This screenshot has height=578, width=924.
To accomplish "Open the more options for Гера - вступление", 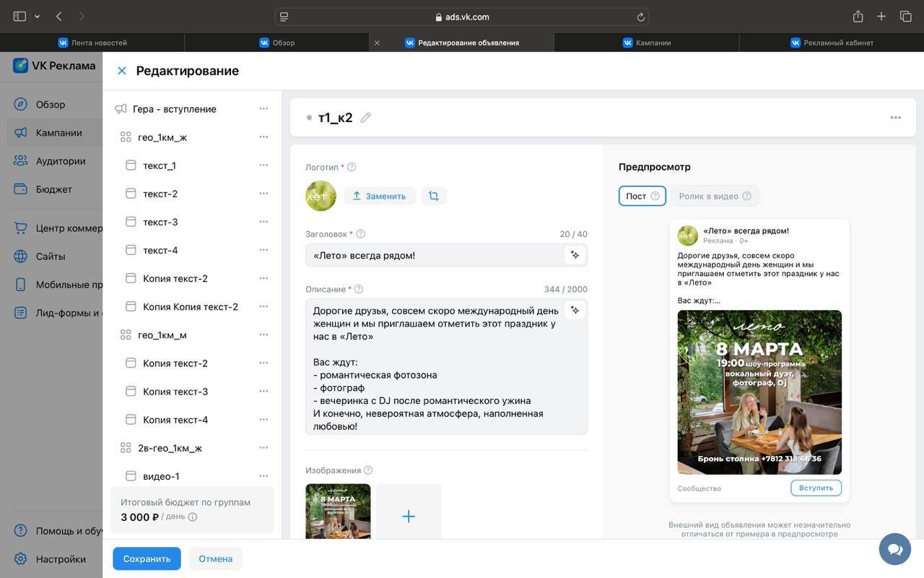I will 263,108.
